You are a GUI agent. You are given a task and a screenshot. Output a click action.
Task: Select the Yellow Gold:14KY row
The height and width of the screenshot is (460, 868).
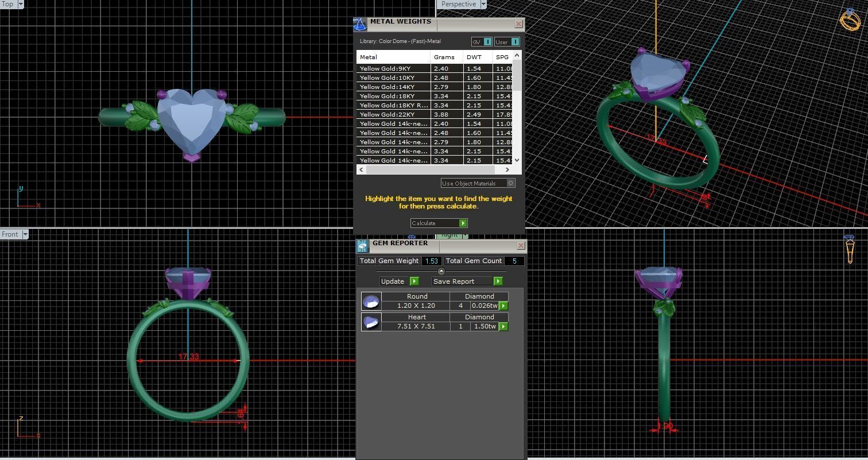pos(434,87)
